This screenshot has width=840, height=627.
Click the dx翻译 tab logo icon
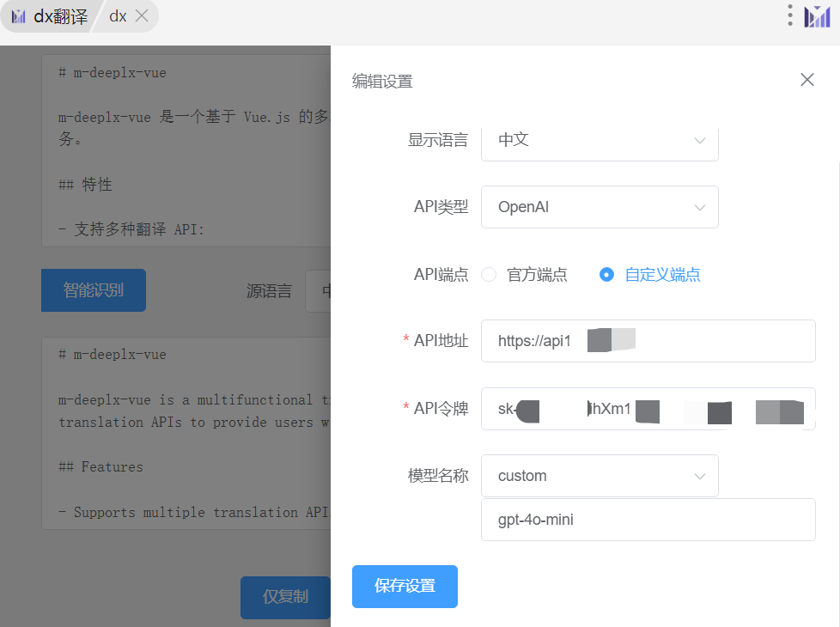click(19, 16)
